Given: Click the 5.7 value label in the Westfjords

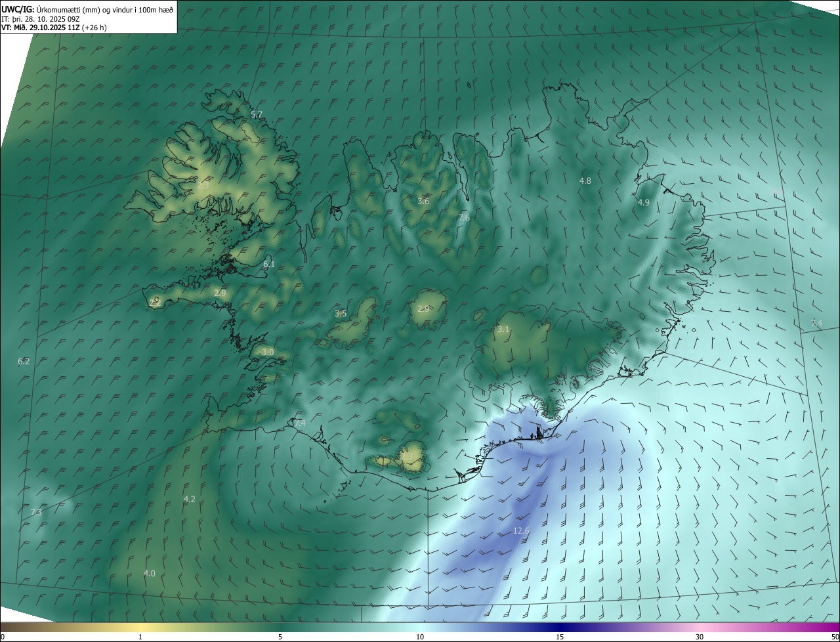Looking at the screenshot, I should click(257, 114).
